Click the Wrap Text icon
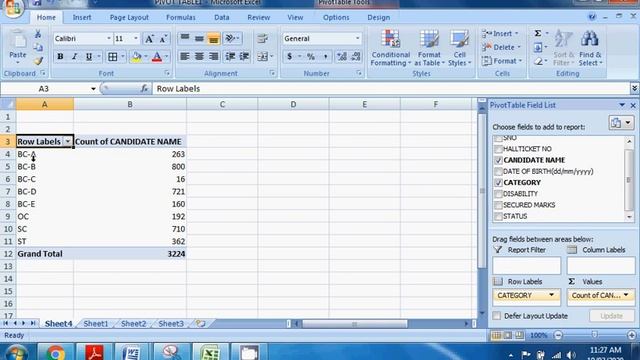 click(x=262, y=39)
